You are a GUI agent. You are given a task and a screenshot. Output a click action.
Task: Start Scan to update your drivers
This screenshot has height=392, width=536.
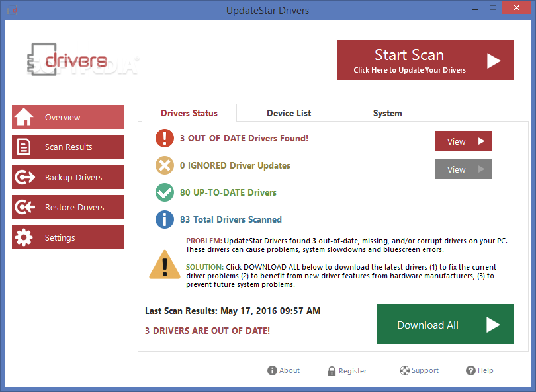coord(425,60)
